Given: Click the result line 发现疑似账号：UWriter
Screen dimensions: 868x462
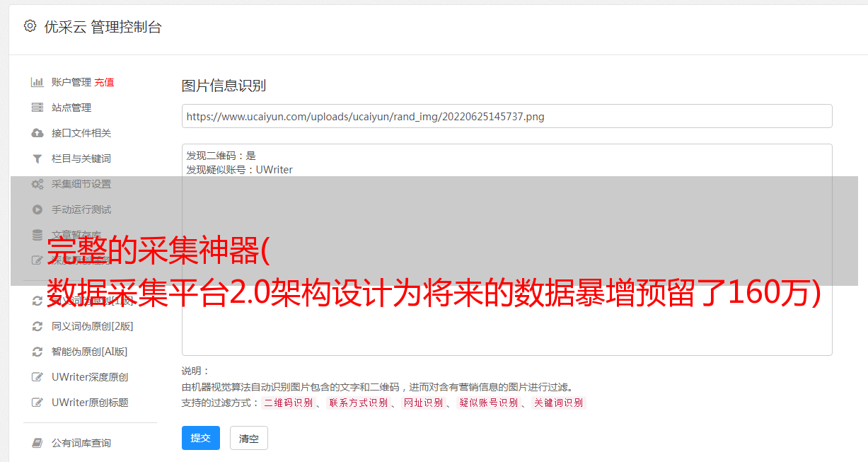Looking at the screenshot, I should [240, 170].
